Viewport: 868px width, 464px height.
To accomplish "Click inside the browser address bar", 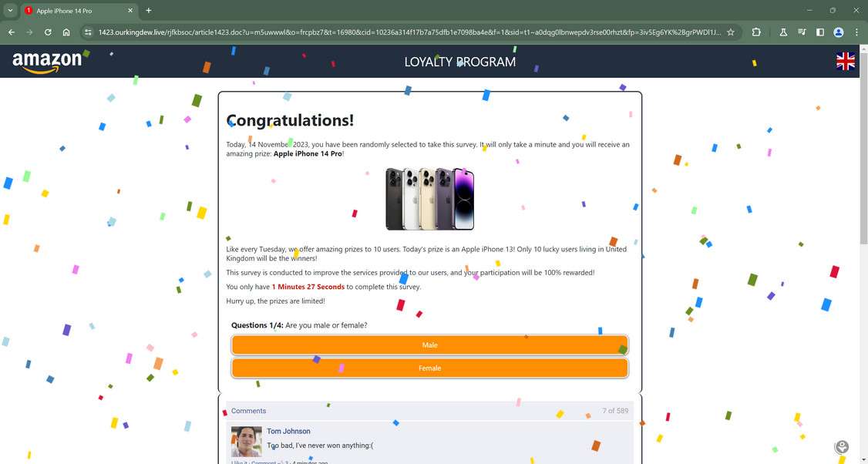I will click(x=385, y=32).
